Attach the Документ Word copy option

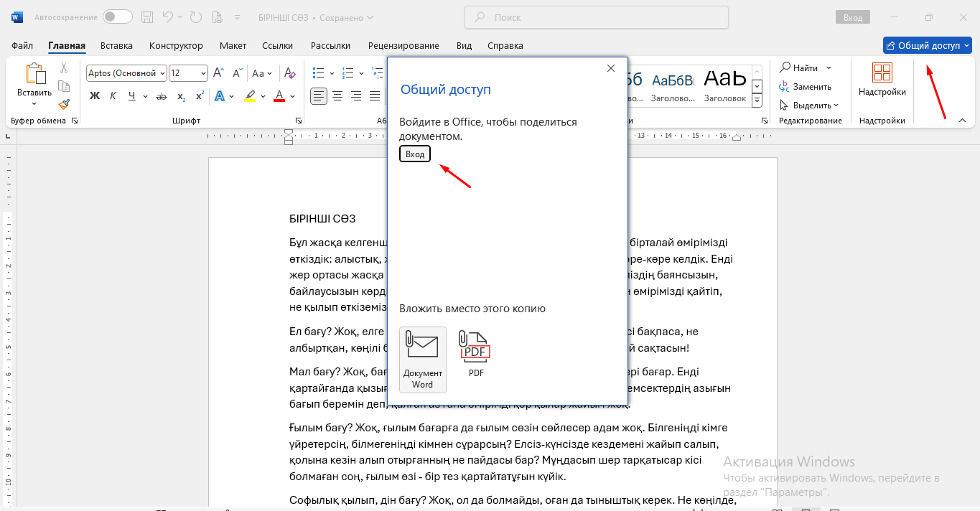423,360
